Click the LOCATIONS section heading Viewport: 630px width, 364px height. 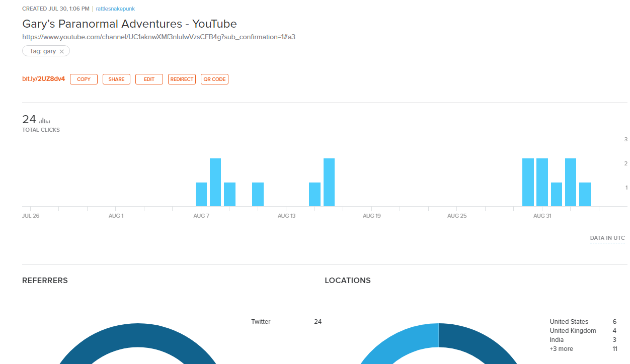pyautogui.click(x=348, y=281)
